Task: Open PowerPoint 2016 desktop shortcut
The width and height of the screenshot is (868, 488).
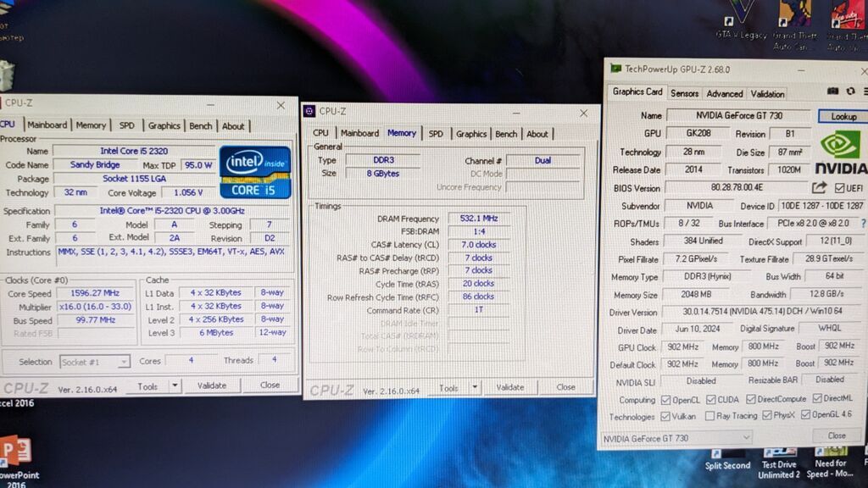Action: 17,463
